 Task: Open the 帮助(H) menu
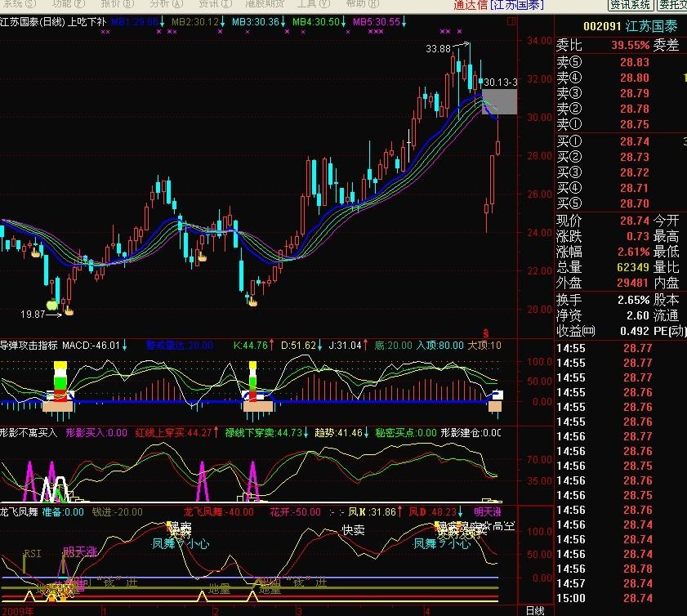click(x=362, y=3)
